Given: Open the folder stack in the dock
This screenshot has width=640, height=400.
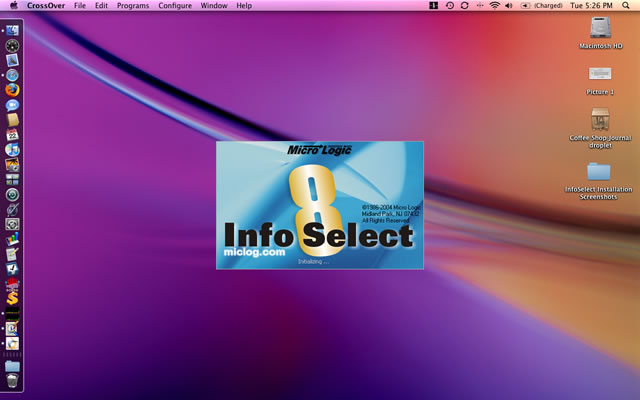Looking at the screenshot, I should click(12, 366).
